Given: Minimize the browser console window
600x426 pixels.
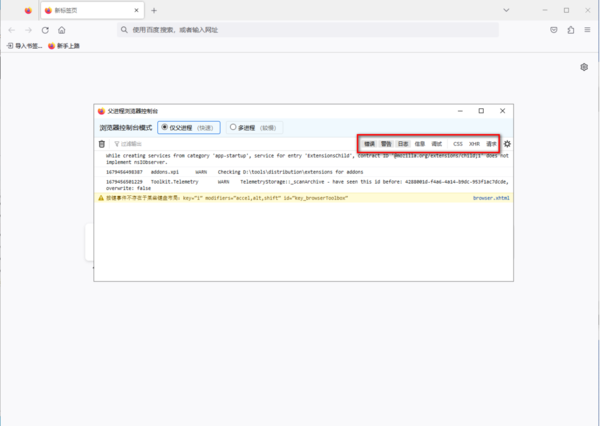Looking at the screenshot, I should point(460,111).
